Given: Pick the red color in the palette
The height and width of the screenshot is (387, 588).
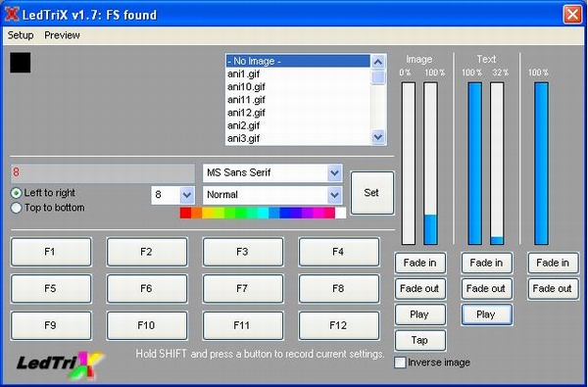Looking at the screenshot, I should coord(185,213).
